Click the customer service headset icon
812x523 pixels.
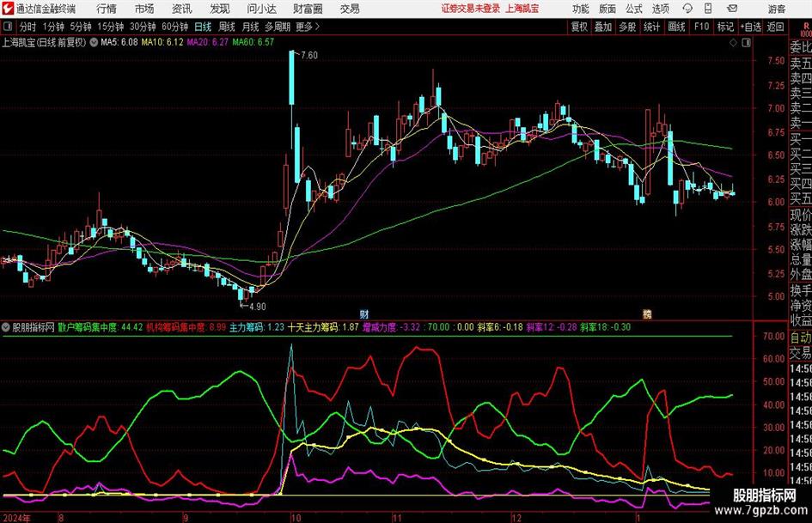687,9
